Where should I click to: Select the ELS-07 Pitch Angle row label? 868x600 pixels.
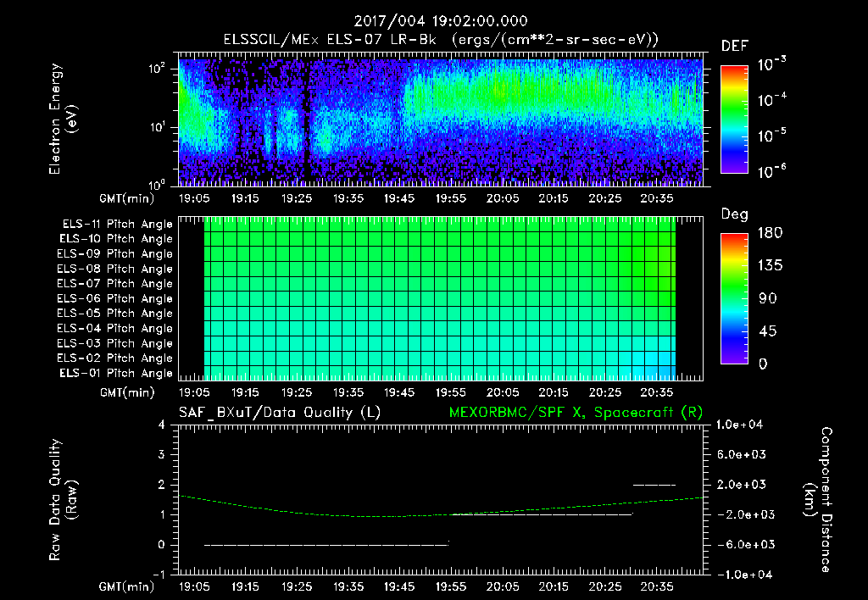tap(115, 283)
